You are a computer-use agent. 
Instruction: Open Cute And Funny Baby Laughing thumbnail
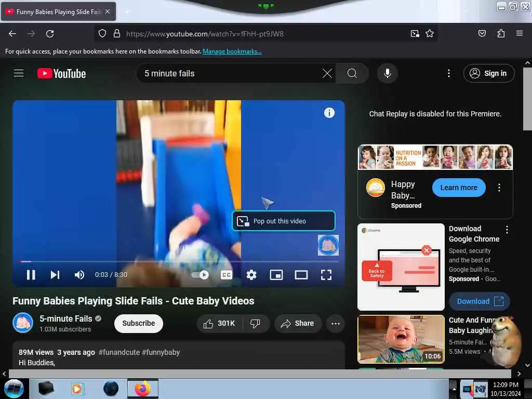click(x=401, y=339)
